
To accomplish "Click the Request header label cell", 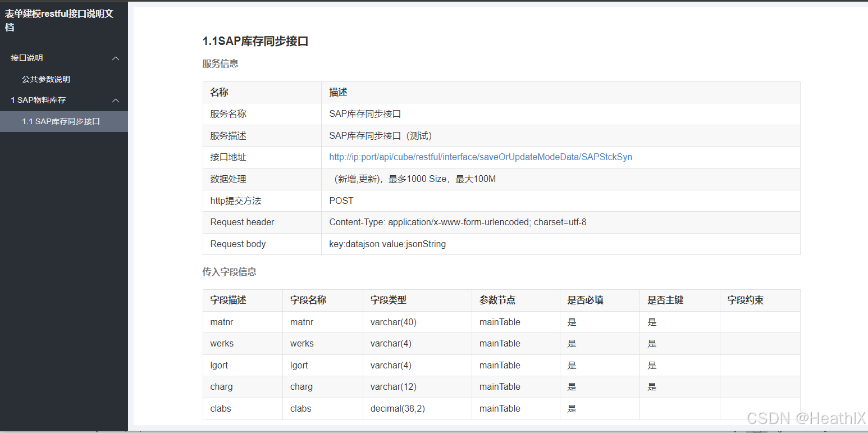I will [x=262, y=222].
